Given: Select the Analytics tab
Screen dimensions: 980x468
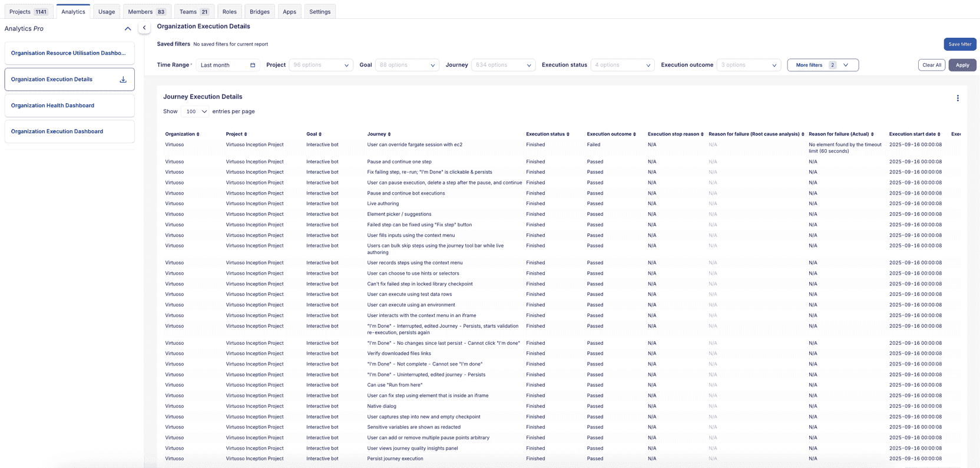Looking at the screenshot, I should pos(74,12).
